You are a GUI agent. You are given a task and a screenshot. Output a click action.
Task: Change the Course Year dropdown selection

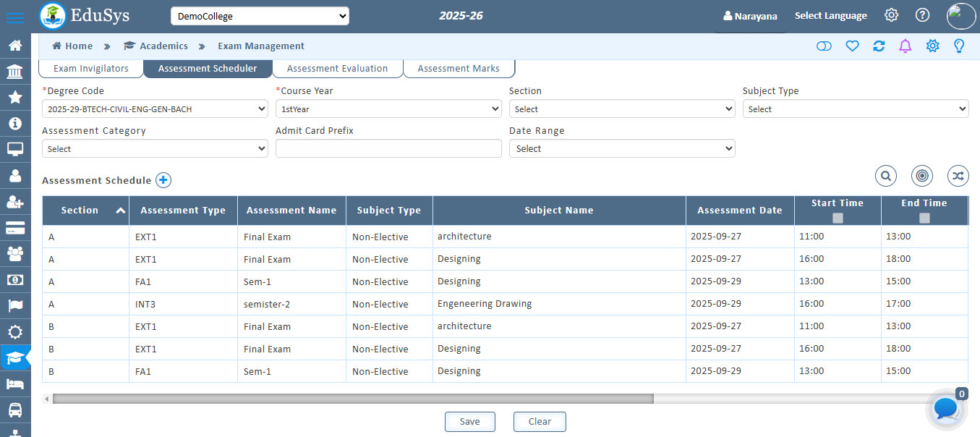pyautogui.click(x=388, y=109)
